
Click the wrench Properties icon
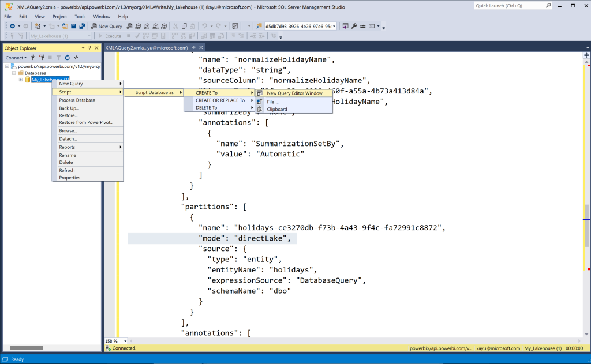[x=354, y=26]
